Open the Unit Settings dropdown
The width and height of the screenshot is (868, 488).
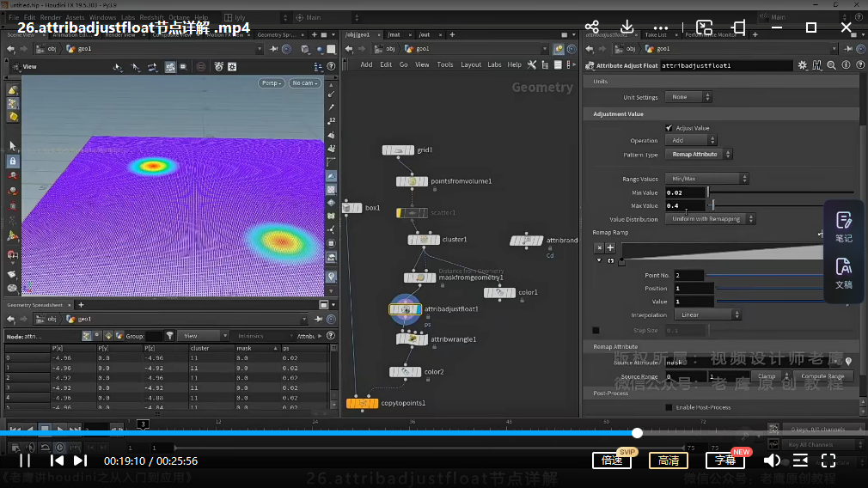[x=688, y=97]
